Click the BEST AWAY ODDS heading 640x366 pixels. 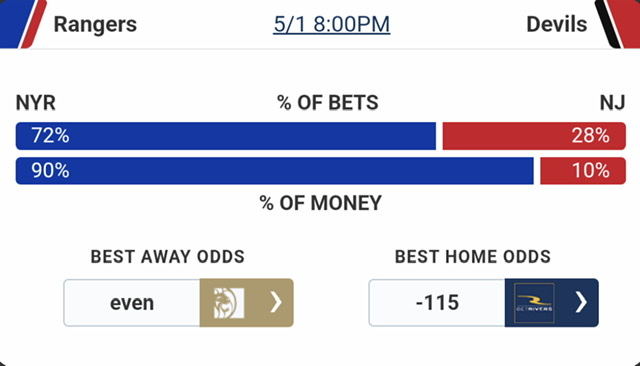[167, 257]
